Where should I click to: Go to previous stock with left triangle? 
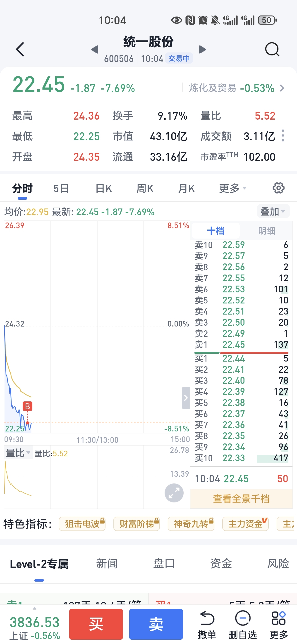(x=95, y=50)
